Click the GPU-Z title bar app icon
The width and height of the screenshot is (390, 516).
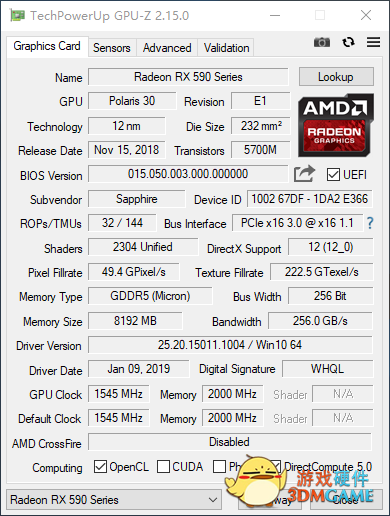point(18,15)
